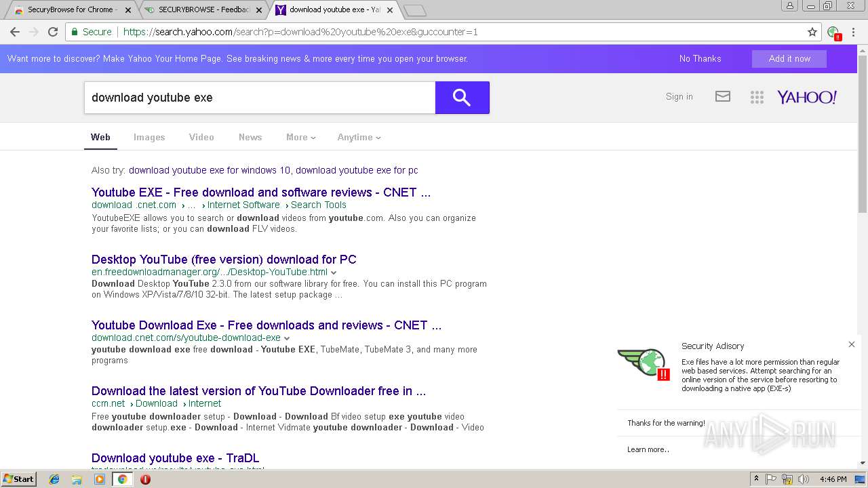Select the News search tab
This screenshot has width=868, height=488.
[250, 137]
